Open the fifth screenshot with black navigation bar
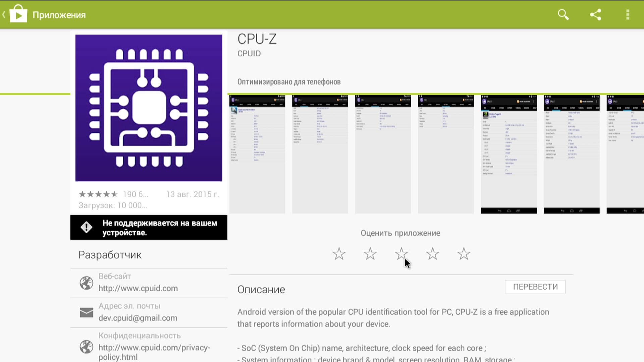Viewport: 644px width, 362px height. pyautogui.click(x=508, y=154)
